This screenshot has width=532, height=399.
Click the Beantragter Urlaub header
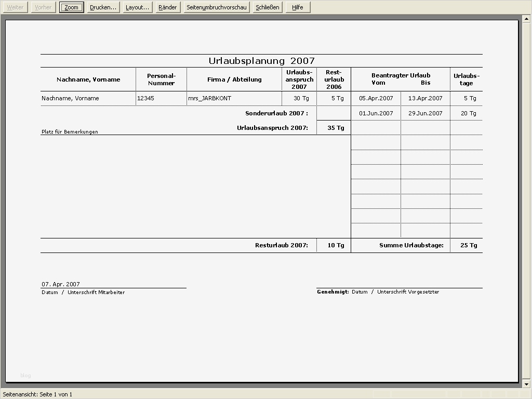point(401,75)
